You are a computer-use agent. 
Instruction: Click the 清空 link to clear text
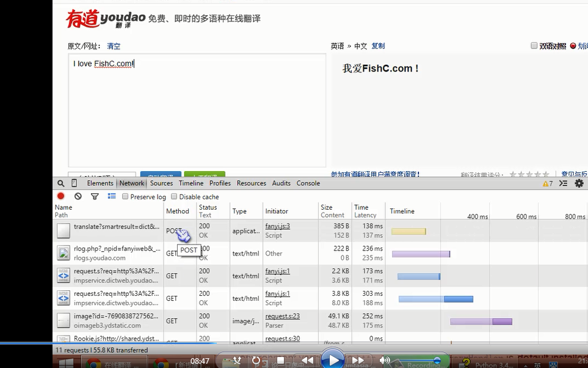114,46
